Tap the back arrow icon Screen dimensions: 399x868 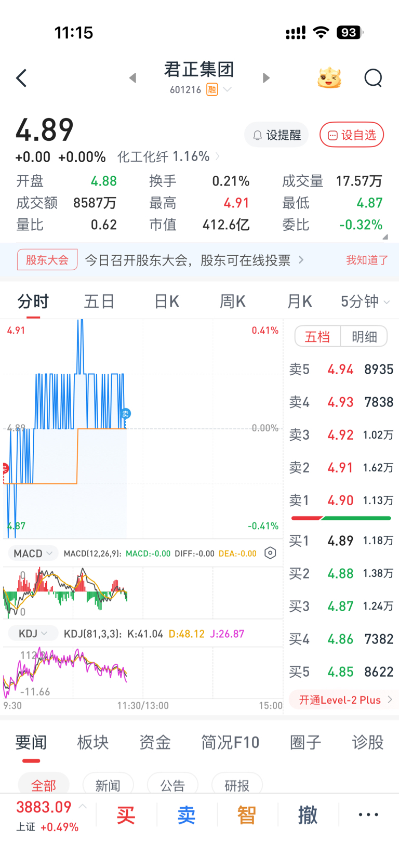[x=21, y=78]
